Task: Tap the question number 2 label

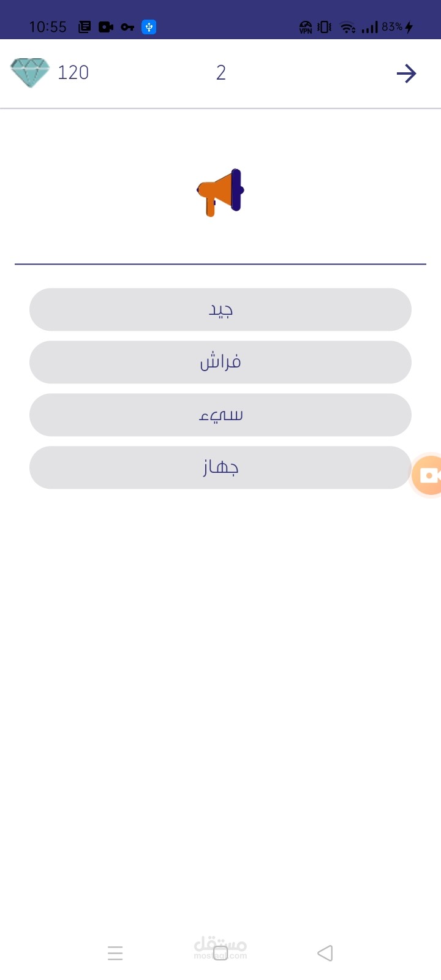Action: [x=221, y=73]
